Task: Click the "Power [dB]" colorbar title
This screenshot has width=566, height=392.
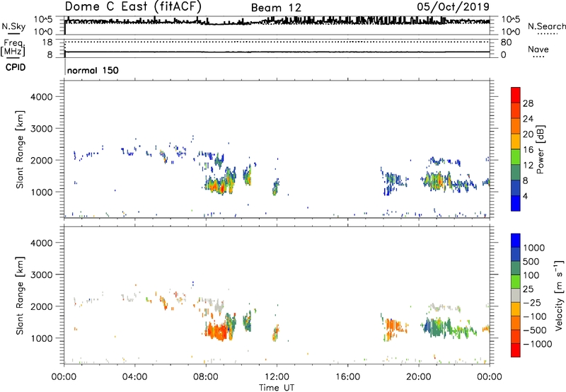Action: point(541,149)
